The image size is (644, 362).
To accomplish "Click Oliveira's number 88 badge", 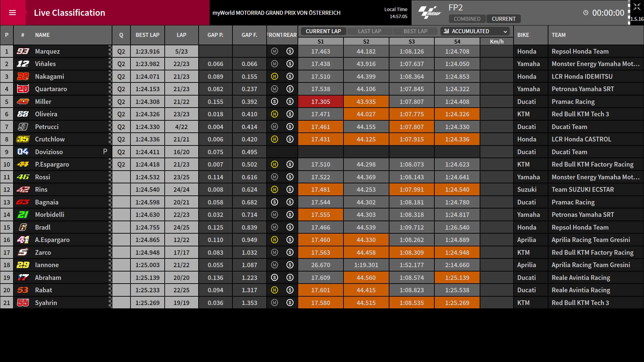I will [x=23, y=114].
